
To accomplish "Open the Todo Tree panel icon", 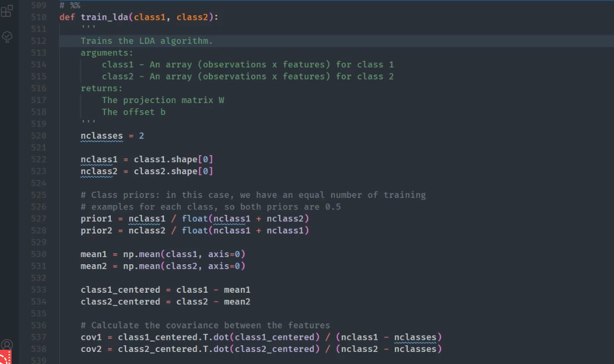I will (7, 37).
